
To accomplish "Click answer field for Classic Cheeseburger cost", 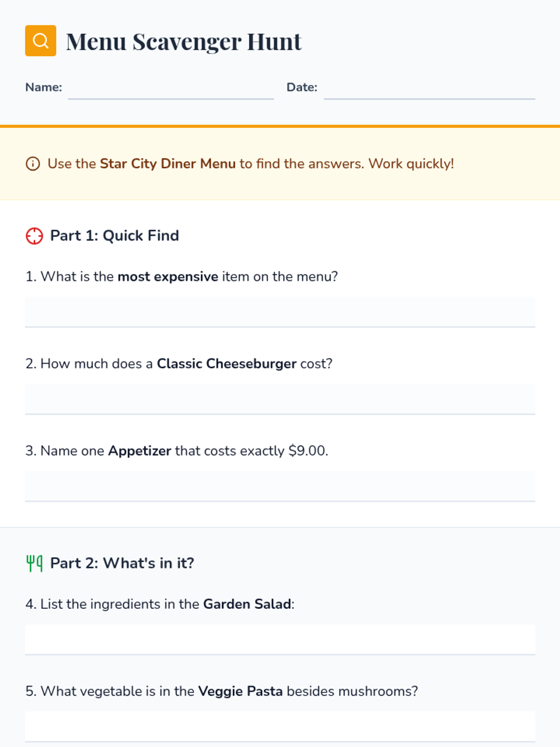I will coord(280,399).
